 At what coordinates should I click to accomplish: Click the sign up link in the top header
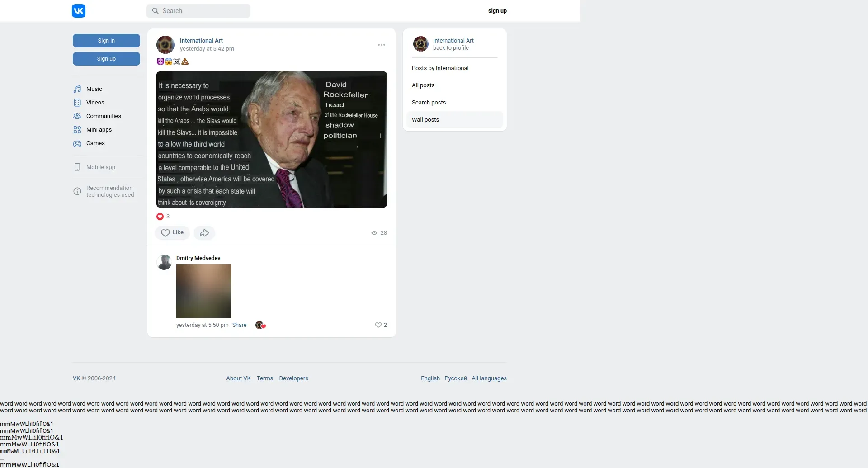click(497, 11)
